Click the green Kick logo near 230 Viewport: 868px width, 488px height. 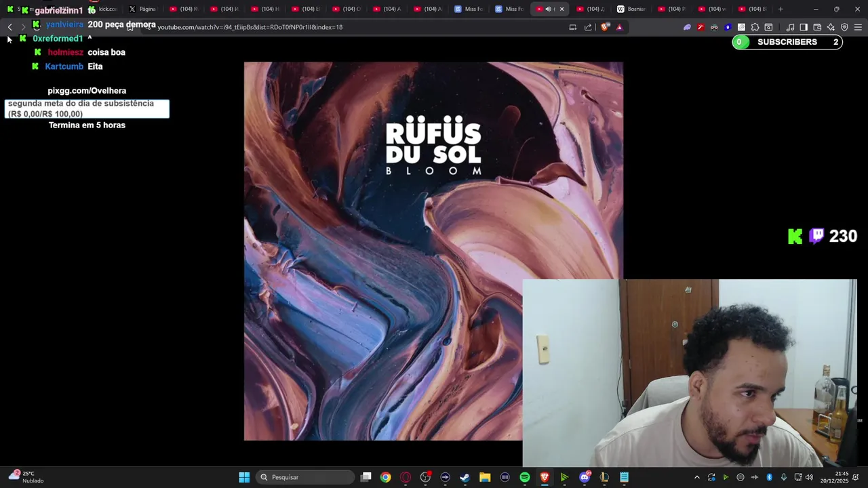[x=795, y=236]
